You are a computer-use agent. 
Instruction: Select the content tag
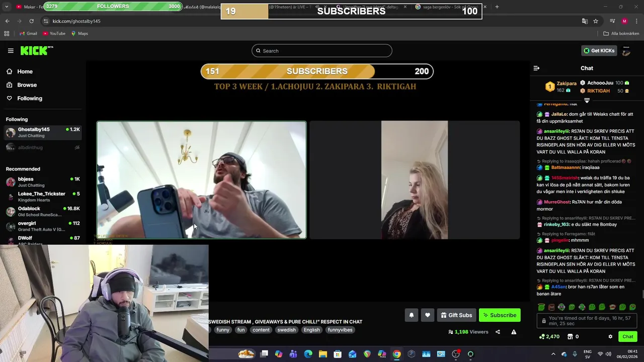point(261,330)
